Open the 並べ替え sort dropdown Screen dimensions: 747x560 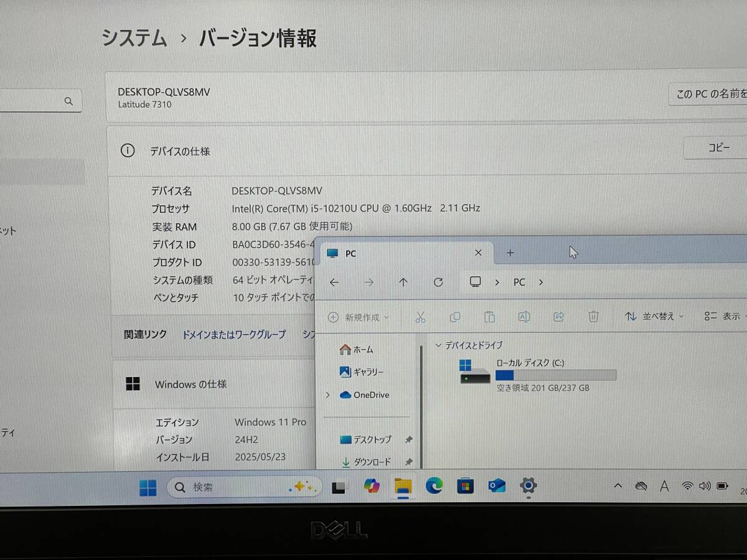[654, 317]
